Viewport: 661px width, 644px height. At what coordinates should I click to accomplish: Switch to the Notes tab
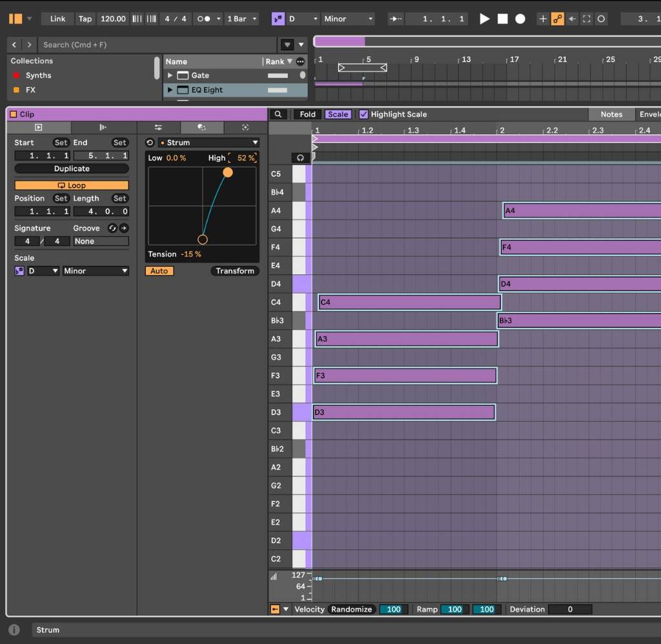tap(611, 114)
